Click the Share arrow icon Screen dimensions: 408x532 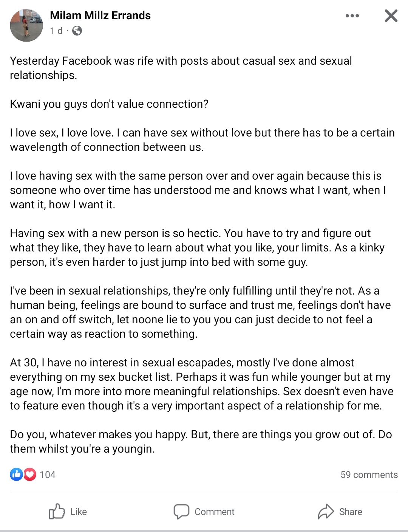(x=326, y=512)
